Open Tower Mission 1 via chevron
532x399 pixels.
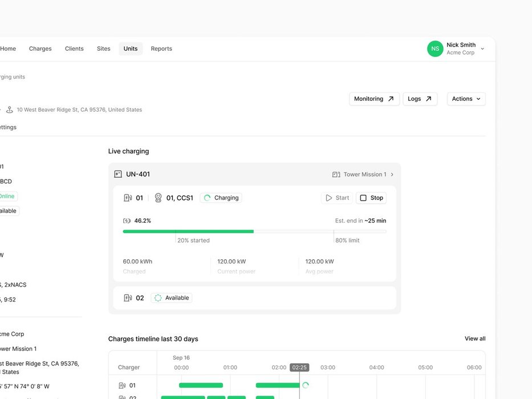pos(392,174)
